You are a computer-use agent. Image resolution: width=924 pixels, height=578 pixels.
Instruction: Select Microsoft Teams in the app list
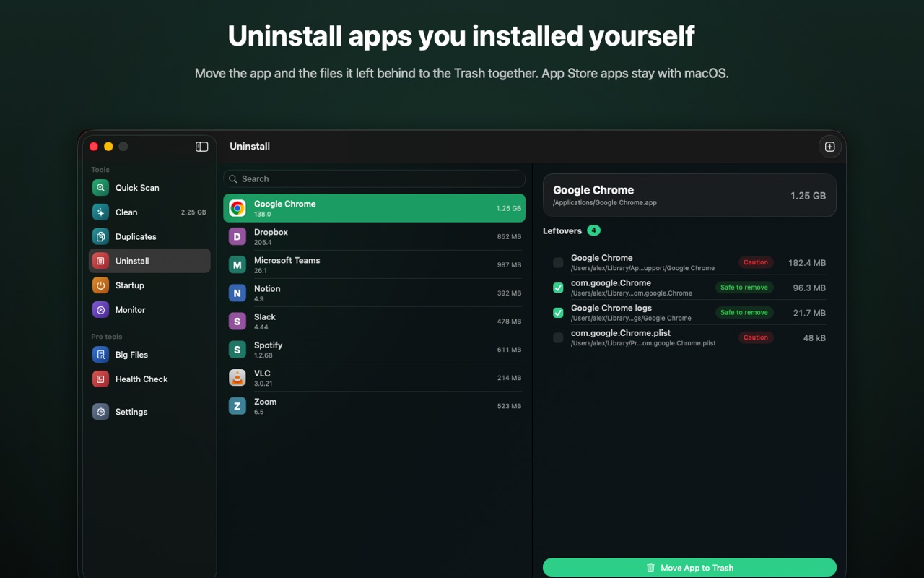tap(374, 264)
